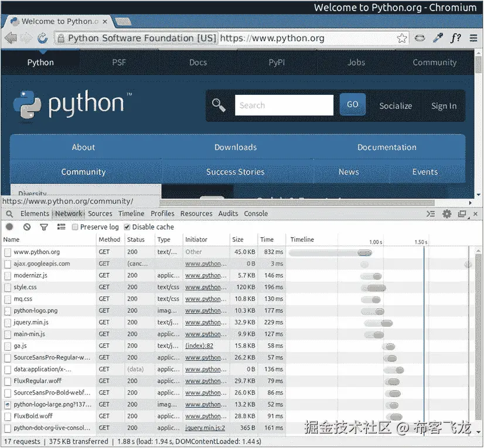Click the padlock icon in address bar
The width and height of the screenshot is (484, 448).
[61, 38]
